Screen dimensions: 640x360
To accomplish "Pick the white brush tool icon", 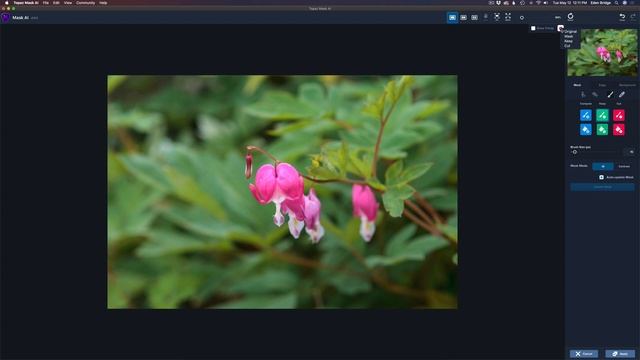I will [x=610, y=95].
